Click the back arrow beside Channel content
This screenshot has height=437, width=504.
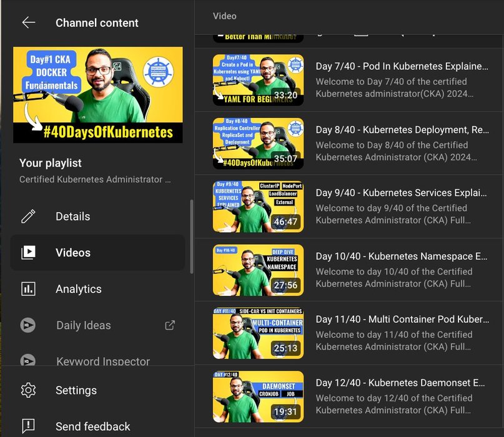click(x=29, y=23)
